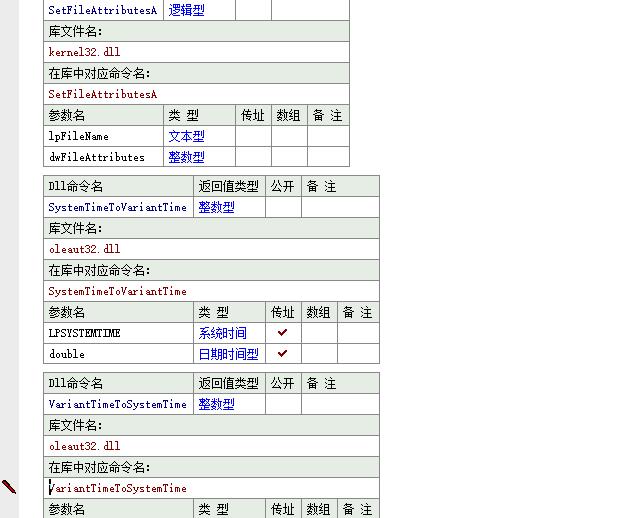Toggle 传址 checkmark in LPSYSTEMTIME row

[282, 333]
